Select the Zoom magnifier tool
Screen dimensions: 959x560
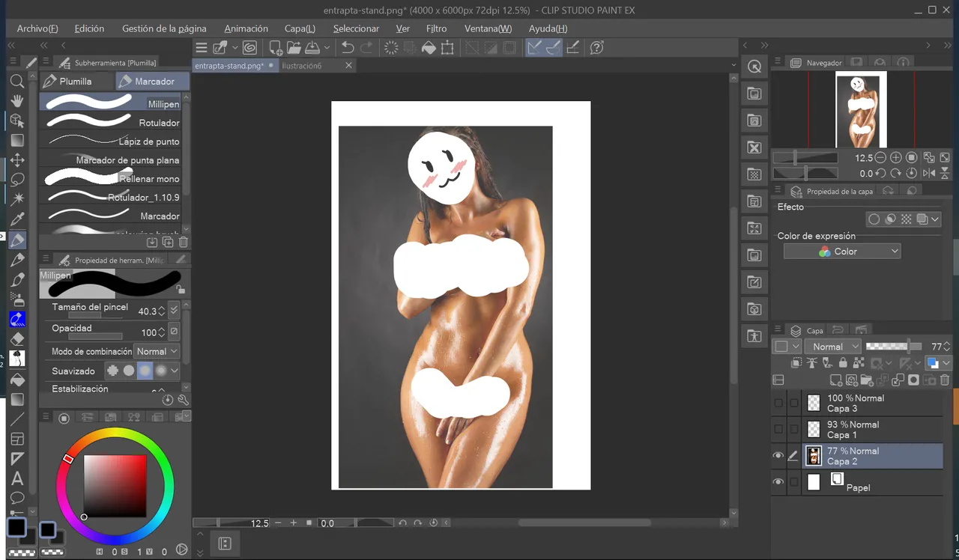17,81
